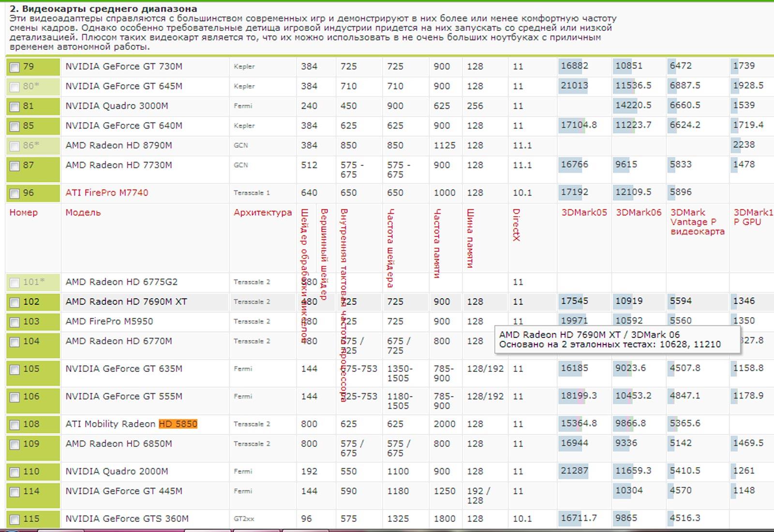Click value 2238 in the HD 8790M row
Image resolution: width=774 pixels, height=532 pixels.
tap(744, 145)
